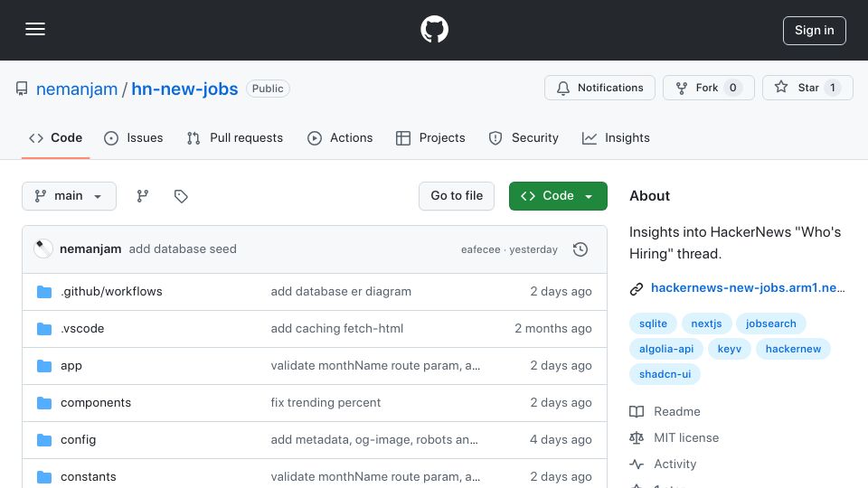The height and width of the screenshot is (488, 868).
Task: Open the hackernews-new-jobs website link
Action: click(x=748, y=287)
